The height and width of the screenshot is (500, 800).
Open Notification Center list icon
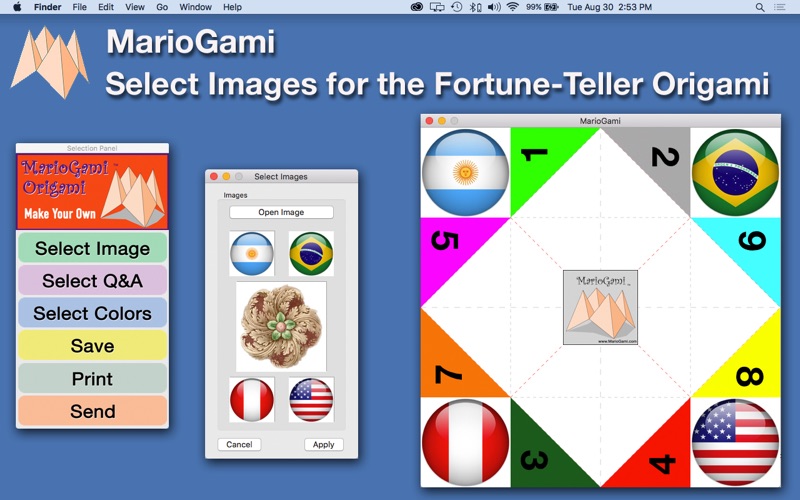[x=779, y=7]
